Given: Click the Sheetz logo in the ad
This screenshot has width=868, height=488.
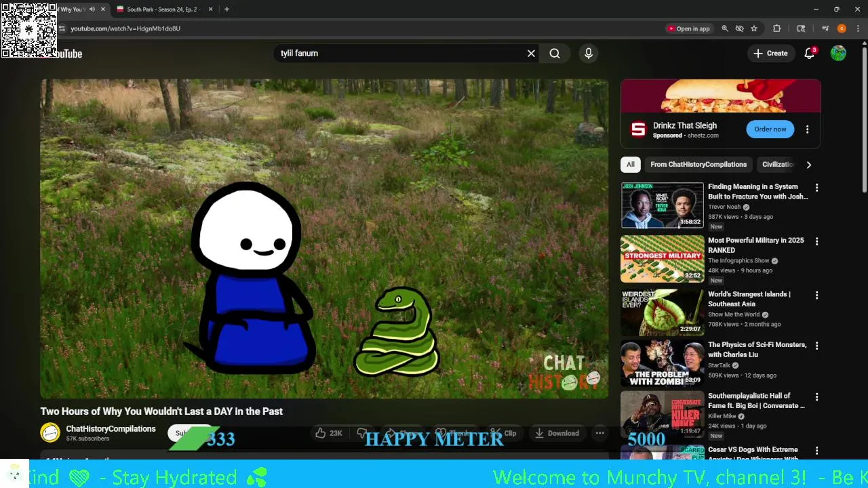Looking at the screenshot, I should coord(638,129).
